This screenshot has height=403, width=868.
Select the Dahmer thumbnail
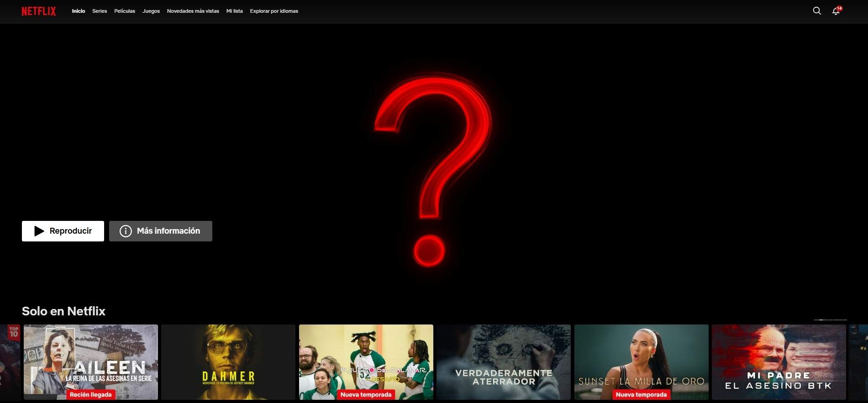pos(228,362)
